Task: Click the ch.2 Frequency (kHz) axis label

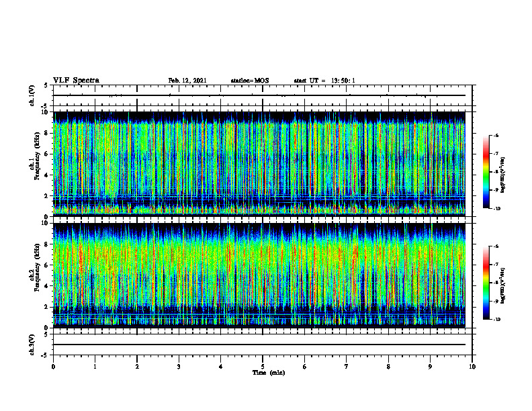Action: [x=34, y=267]
